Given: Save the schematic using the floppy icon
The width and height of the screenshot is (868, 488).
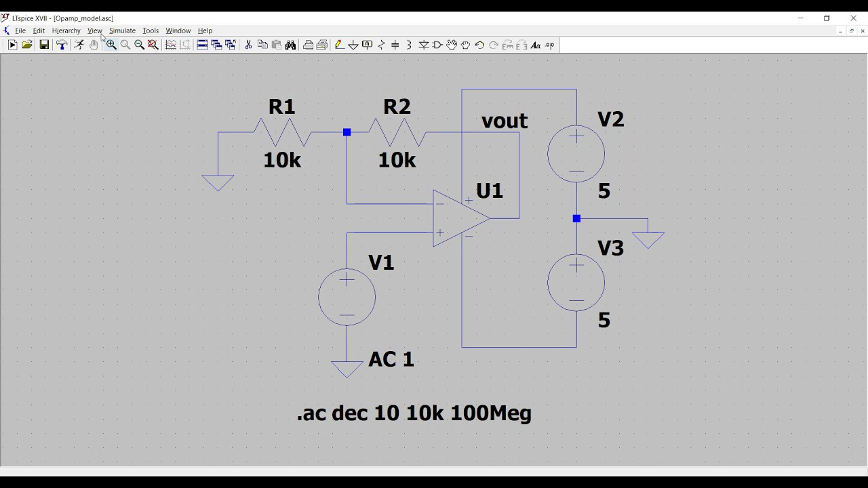Looking at the screenshot, I should tap(44, 45).
